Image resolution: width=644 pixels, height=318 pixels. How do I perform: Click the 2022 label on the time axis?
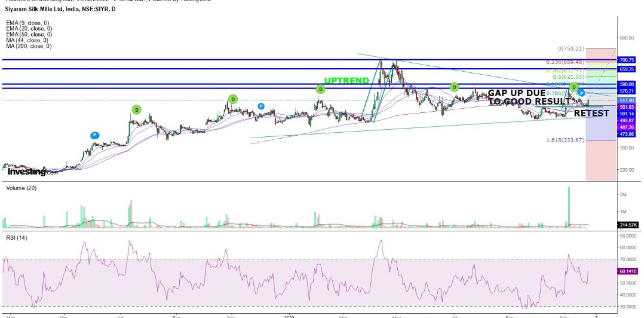[x=289, y=316]
